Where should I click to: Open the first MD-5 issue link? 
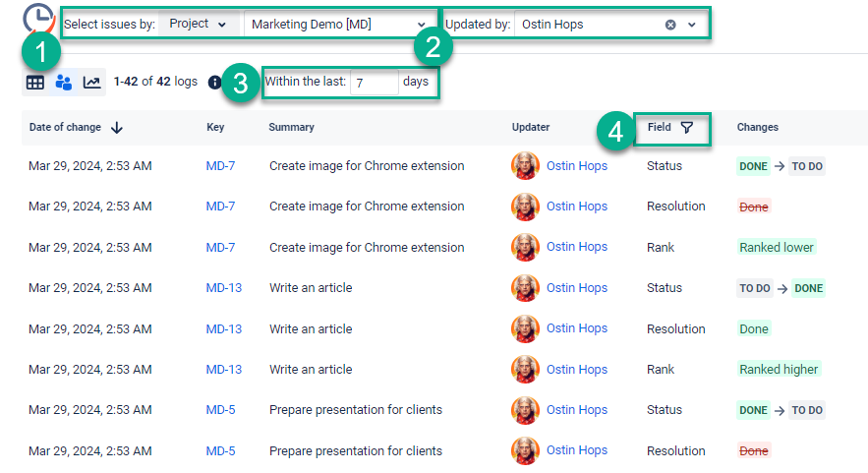pos(220,410)
